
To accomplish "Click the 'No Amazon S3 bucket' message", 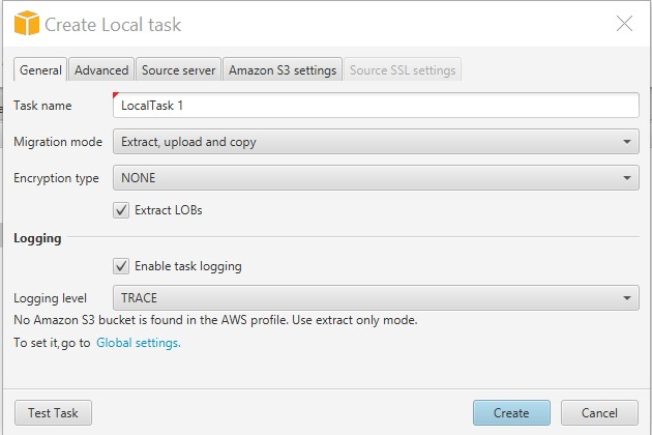I will tap(215, 320).
